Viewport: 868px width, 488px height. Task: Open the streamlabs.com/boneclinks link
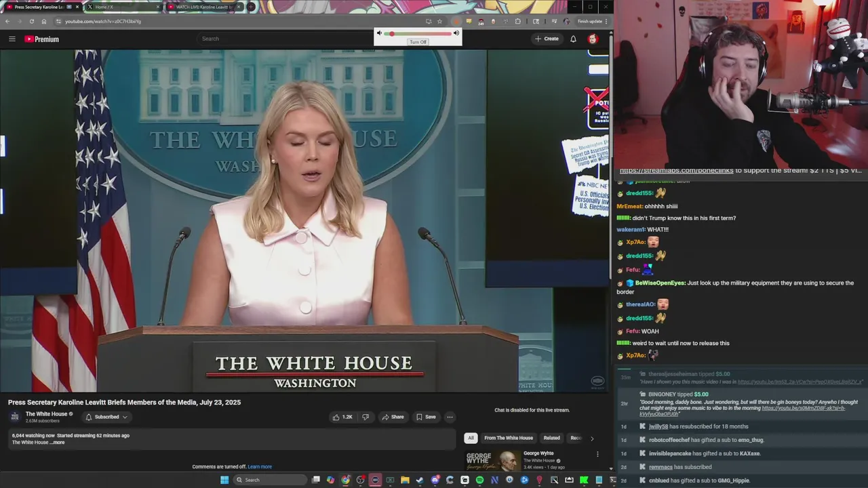click(676, 171)
